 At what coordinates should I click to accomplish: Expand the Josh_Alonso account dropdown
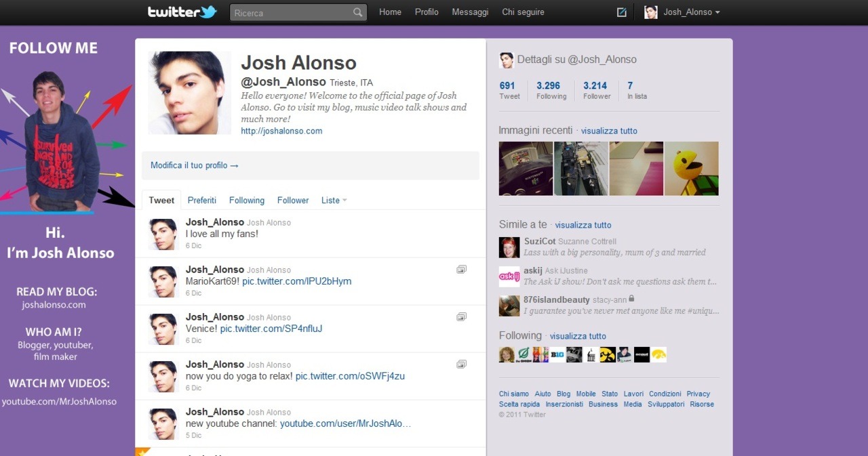pos(717,12)
